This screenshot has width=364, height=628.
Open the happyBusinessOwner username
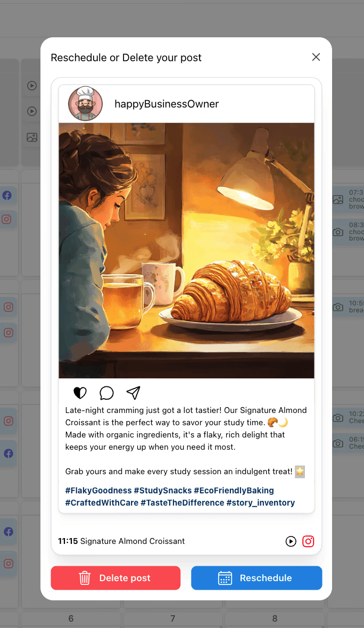[167, 104]
